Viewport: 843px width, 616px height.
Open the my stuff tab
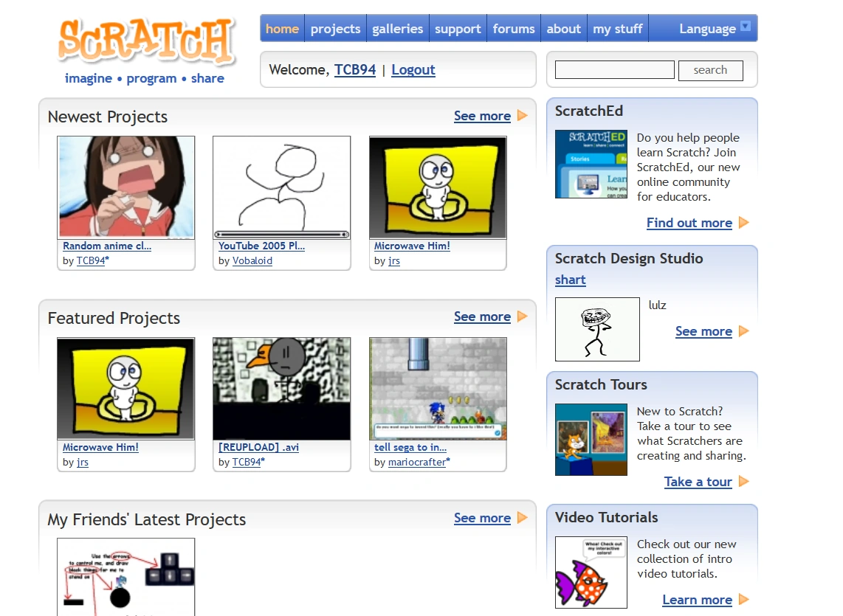618,29
